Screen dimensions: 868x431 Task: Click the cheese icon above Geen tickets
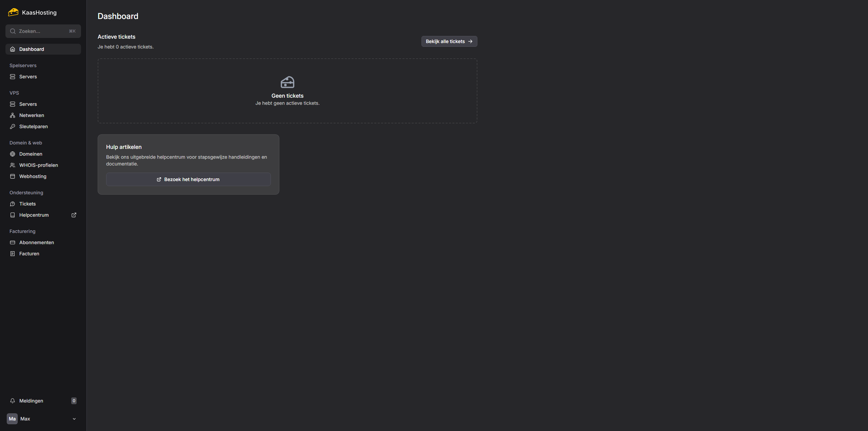pos(287,82)
